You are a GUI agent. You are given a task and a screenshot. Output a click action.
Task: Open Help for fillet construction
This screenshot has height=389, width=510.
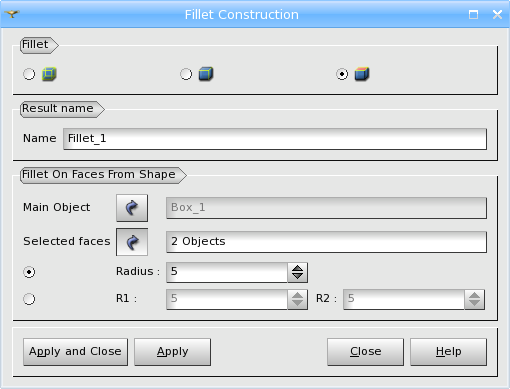point(448,352)
